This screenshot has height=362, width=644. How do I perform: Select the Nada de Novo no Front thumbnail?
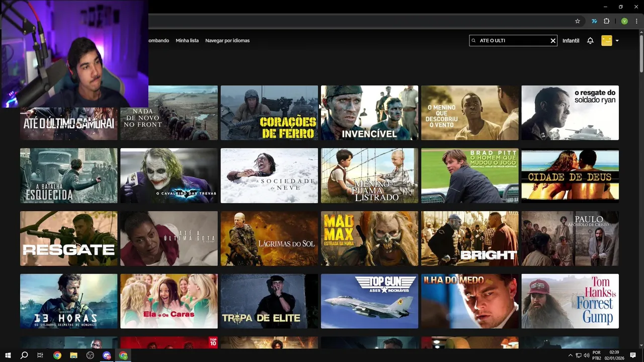(x=169, y=113)
